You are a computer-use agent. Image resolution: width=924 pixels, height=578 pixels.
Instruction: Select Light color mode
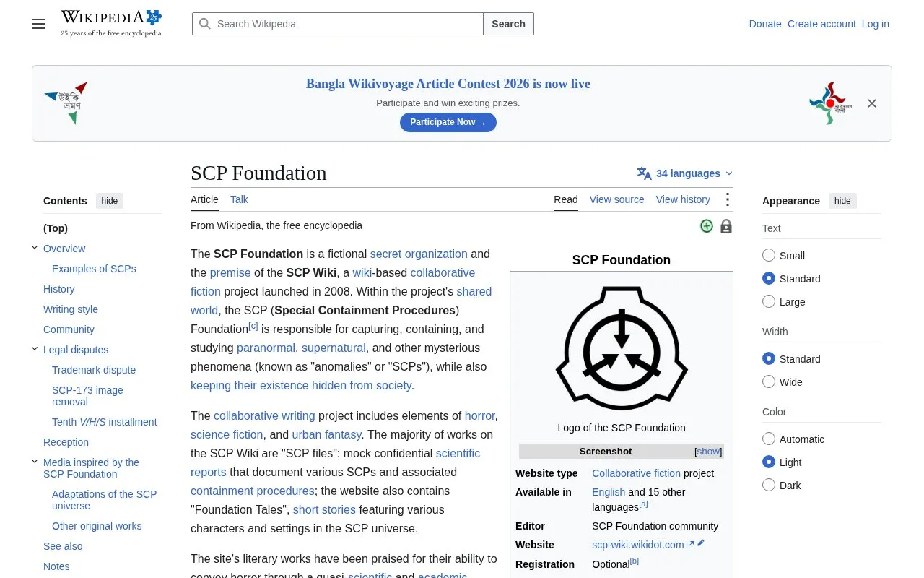coord(769,462)
